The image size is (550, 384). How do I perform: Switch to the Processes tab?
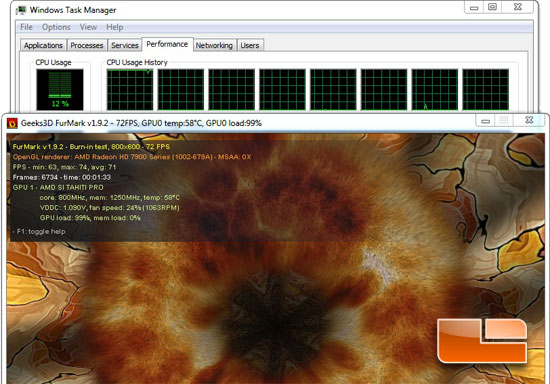tap(87, 45)
